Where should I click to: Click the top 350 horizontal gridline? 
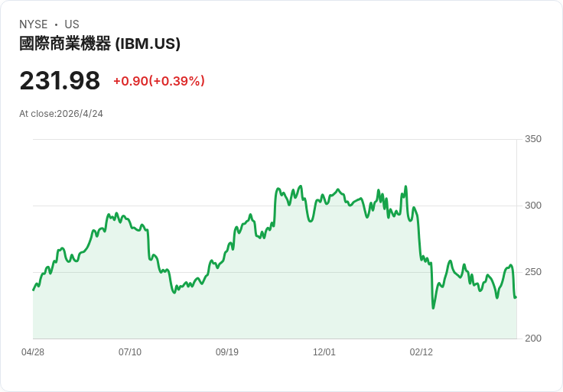click(275, 140)
